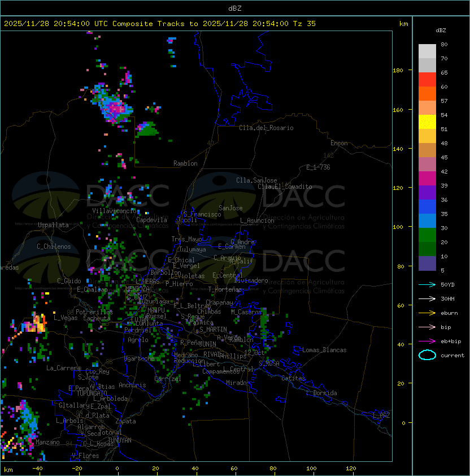Click the 'Anchoris' map label
The width and height of the screenshot is (470, 476).
tap(132, 385)
